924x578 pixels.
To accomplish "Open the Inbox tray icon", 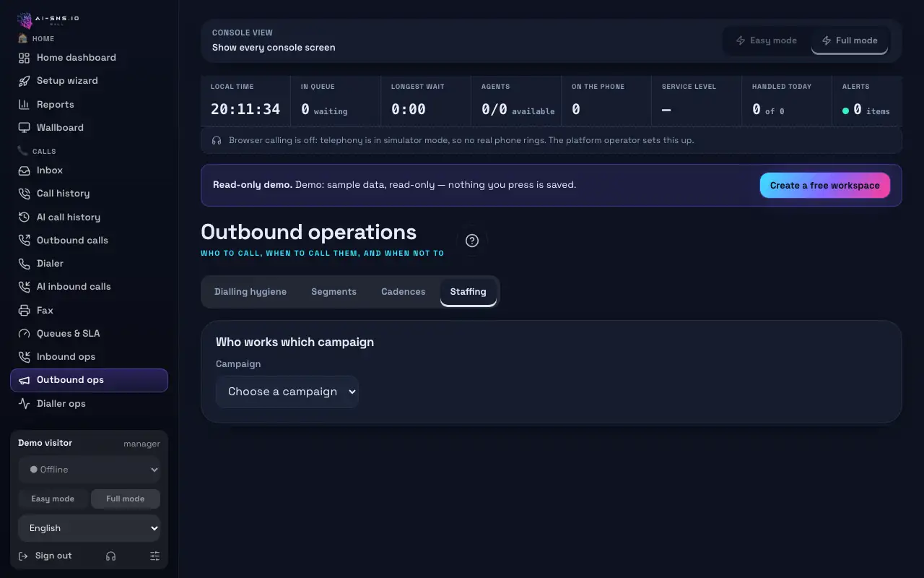I will point(24,171).
